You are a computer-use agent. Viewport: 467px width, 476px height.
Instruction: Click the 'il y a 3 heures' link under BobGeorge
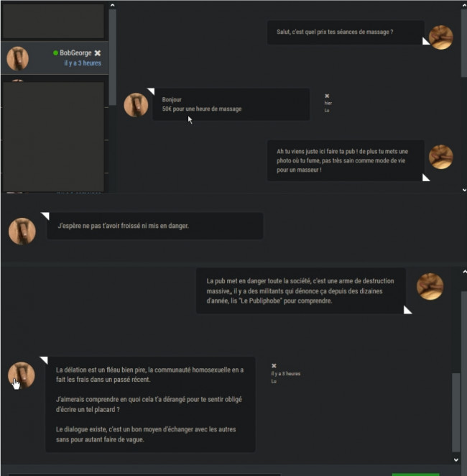click(x=83, y=63)
